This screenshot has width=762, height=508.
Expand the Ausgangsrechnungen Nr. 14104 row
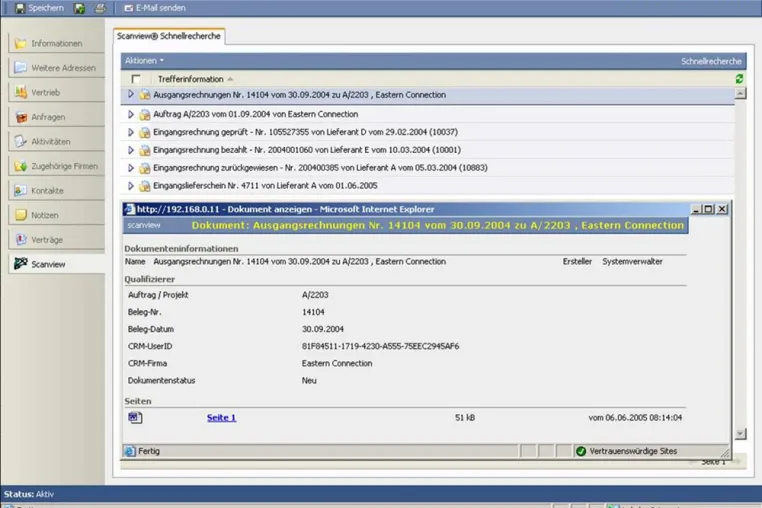pyautogui.click(x=131, y=94)
